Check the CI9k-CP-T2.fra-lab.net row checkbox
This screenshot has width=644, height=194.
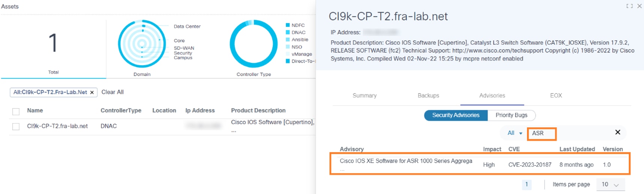(x=16, y=127)
